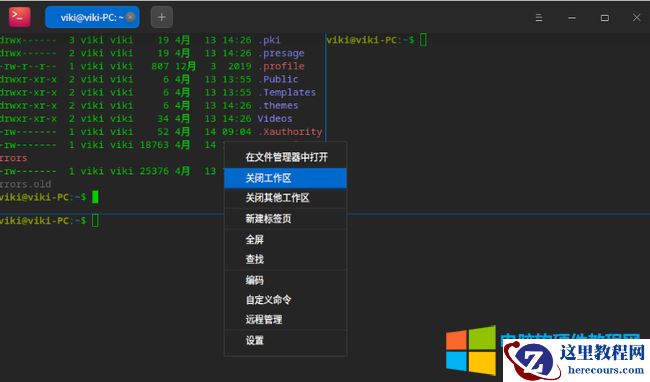Choose 新建标签页 menu entry

[x=286, y=218]
